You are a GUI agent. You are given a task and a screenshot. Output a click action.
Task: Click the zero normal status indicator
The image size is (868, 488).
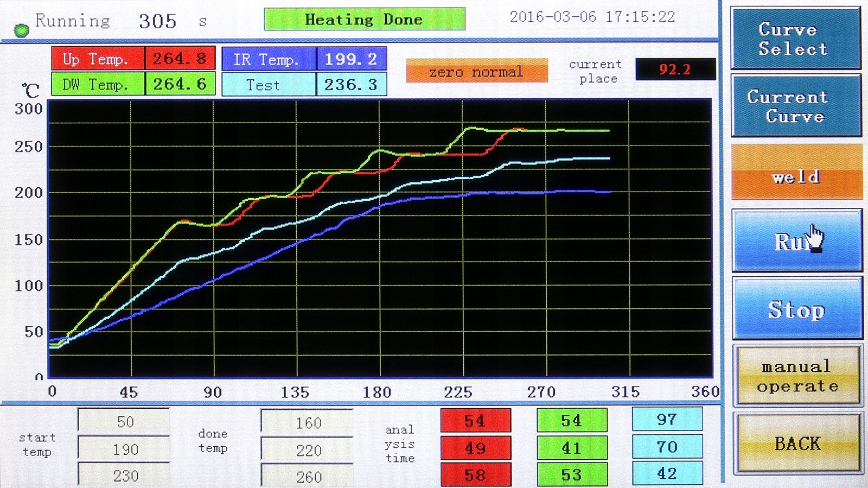tap(476, 72)
